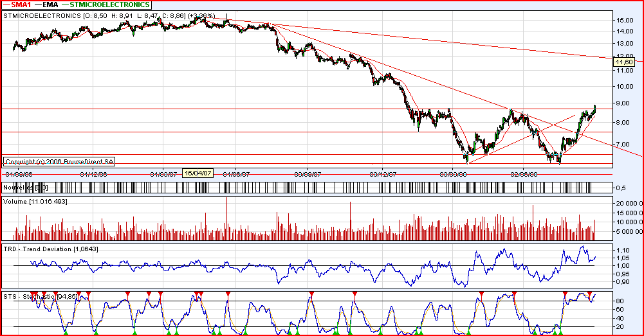Click the SMA1 legend entry
This screenshot has width=644, height=336.
[17, 4]
